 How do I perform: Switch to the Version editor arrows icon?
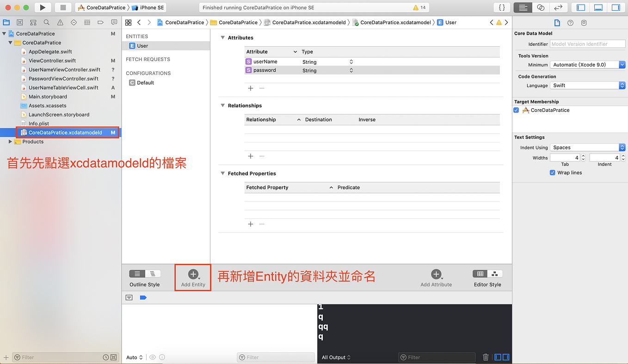click(558, 7)
